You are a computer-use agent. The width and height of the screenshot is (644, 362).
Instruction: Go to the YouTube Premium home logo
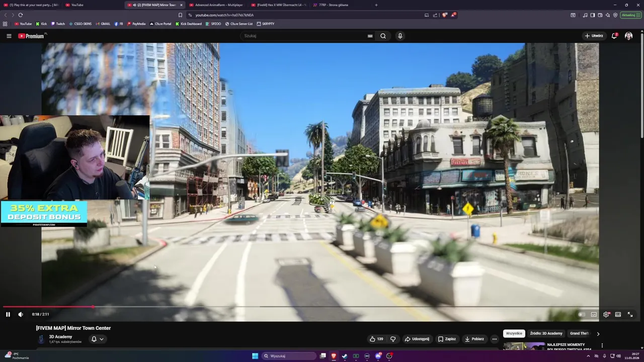tap(32, 36)
